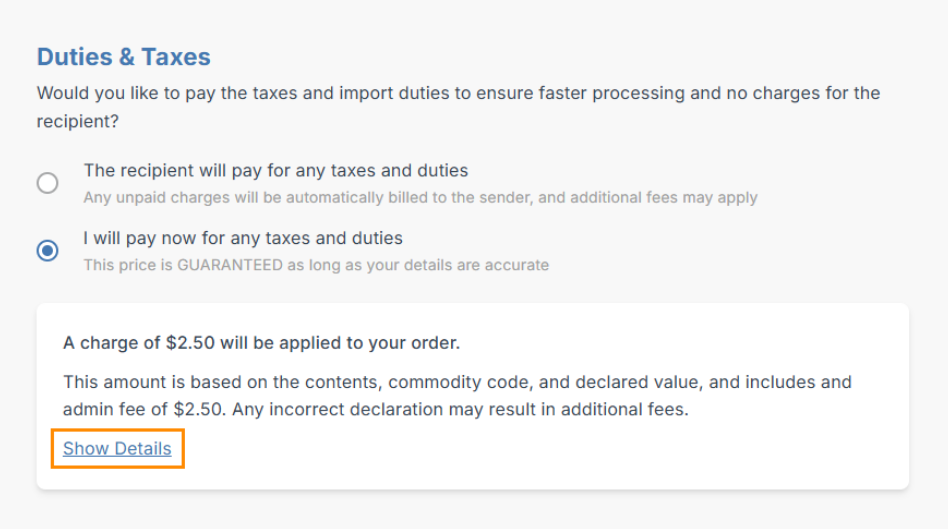948x529 pixels.
Task: Click the 'Duties & Taxes' heading
Action: coord(124,57)
